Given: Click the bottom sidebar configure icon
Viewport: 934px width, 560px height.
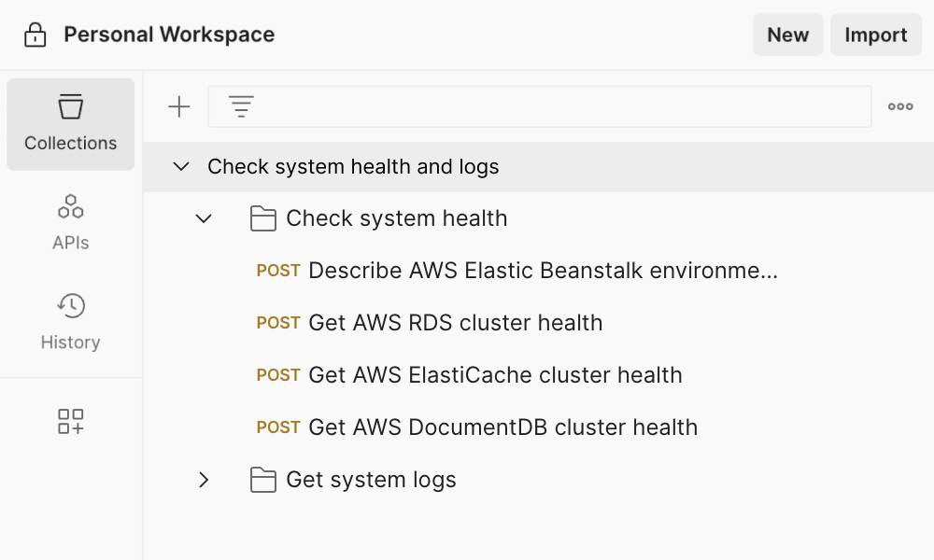Looking at the screenshot, I should point(70,421).
